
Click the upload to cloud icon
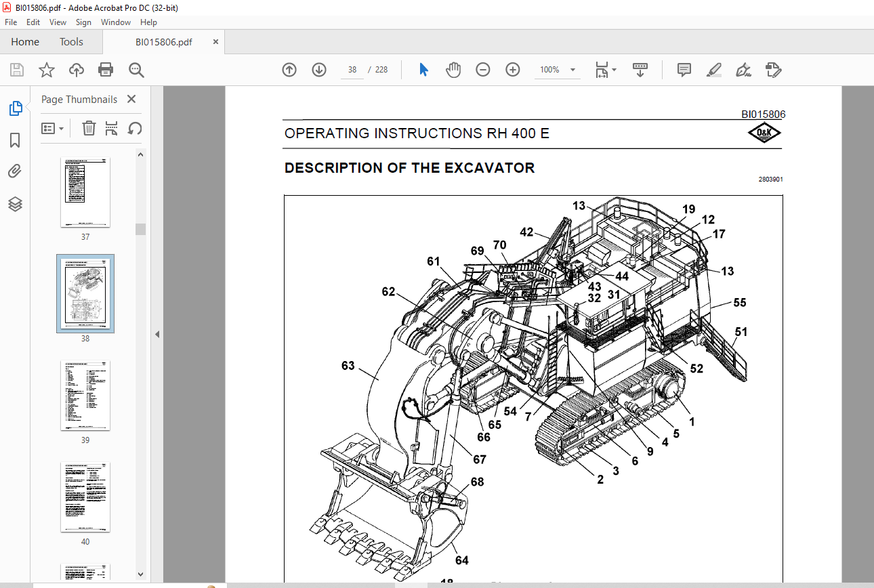coord(77,70)
